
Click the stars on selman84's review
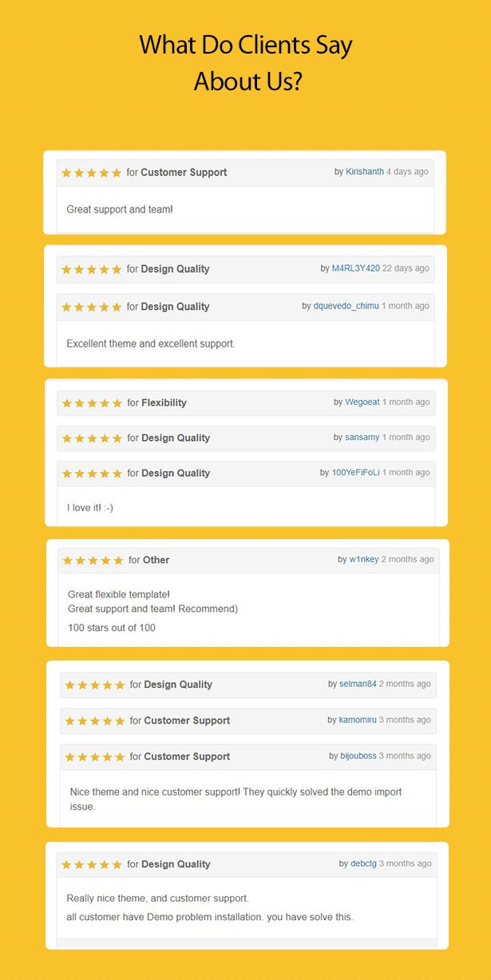(x=95, y=685)
